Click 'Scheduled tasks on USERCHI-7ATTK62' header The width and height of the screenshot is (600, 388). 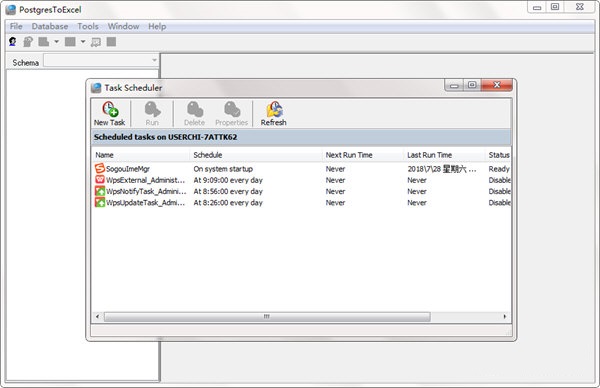coord(165,137)
